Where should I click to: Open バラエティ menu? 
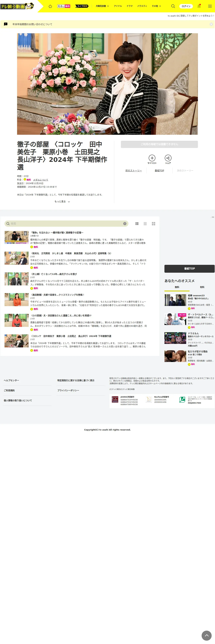point(142,6)
